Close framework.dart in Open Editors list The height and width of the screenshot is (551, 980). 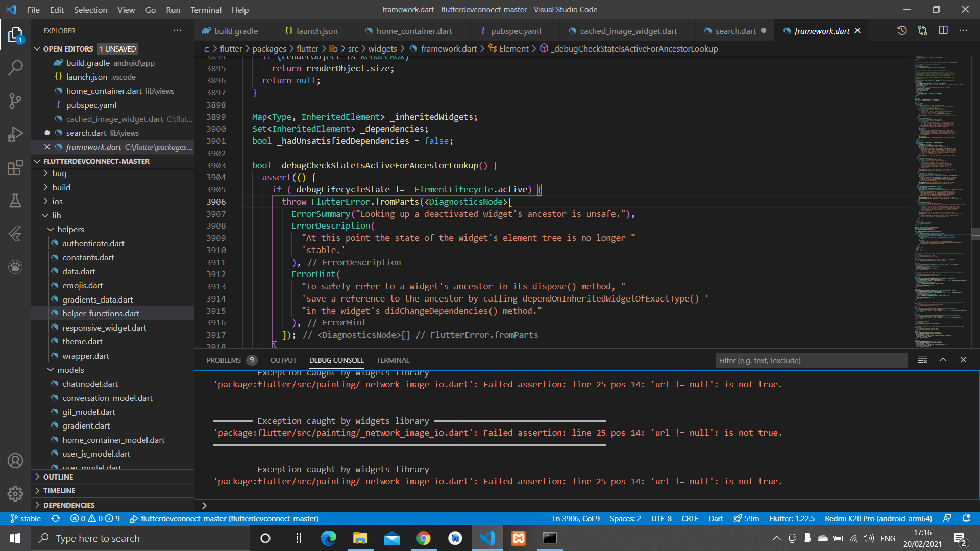pos(47,147)
